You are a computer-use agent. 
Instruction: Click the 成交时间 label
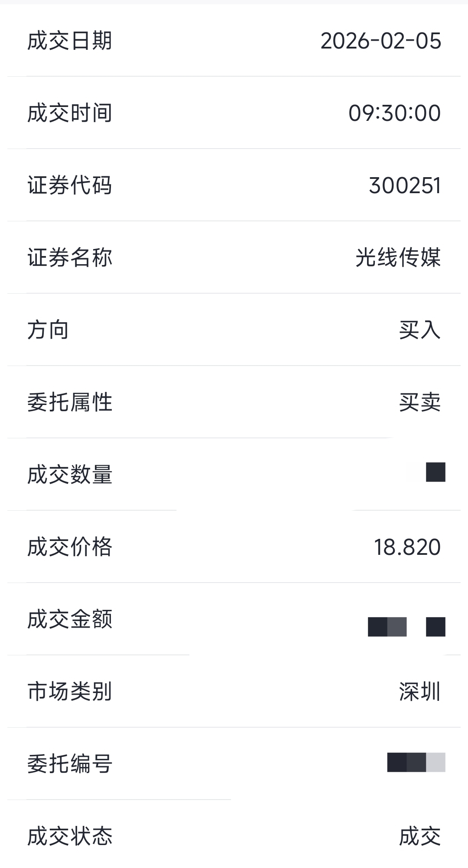[x=70, y=113]
